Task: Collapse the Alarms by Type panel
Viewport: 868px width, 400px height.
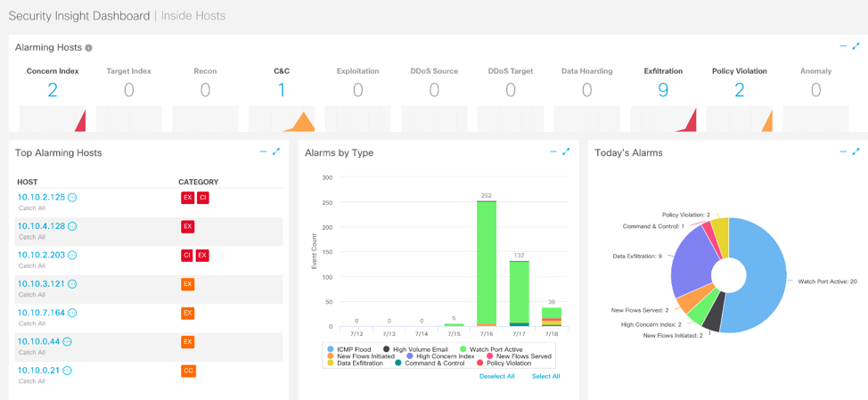Action: [553, 151]
